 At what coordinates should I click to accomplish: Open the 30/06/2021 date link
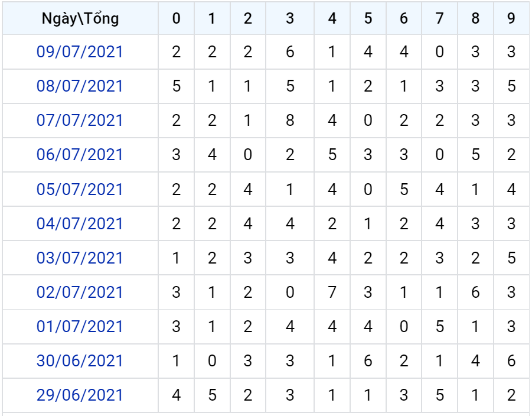pyautogui.click(x=80, y=361)
